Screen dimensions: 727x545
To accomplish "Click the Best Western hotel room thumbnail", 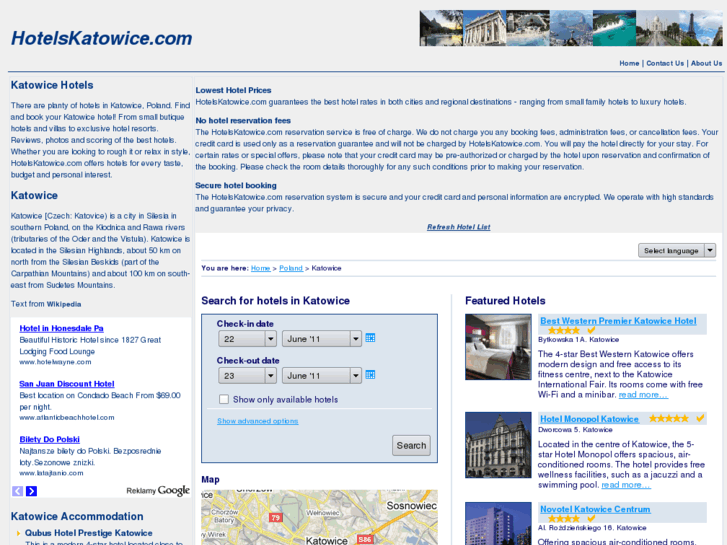I will 498,347.
